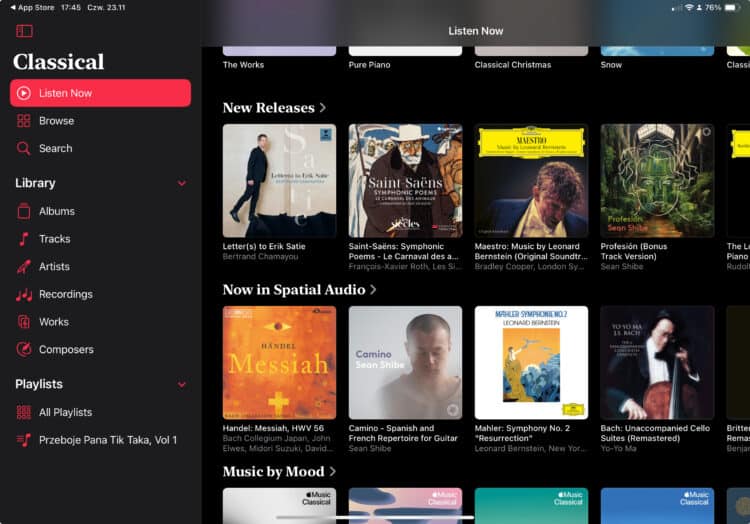Click the Bradley Cooper, London Symphony line
750x524 pixels.
tap(529, 267)
